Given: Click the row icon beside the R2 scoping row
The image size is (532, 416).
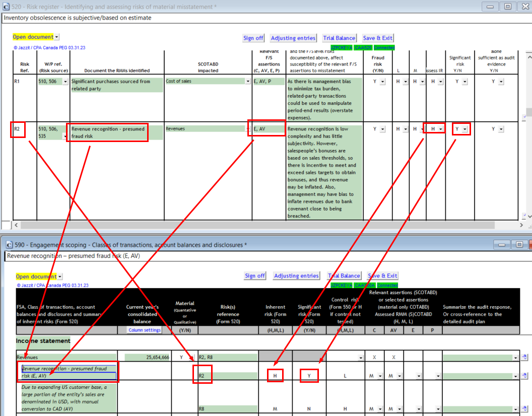Looking at the screenshot, I should point(525,376).
